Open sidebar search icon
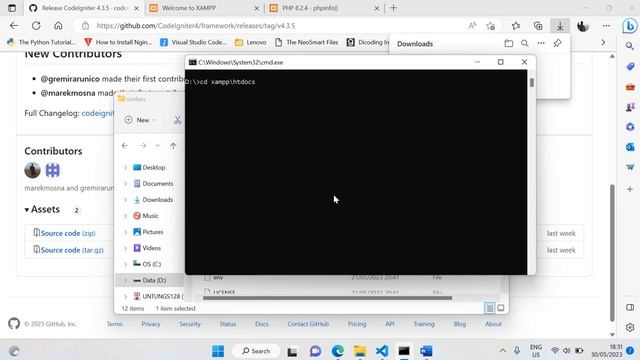640x360 pixels. [630, 46]
